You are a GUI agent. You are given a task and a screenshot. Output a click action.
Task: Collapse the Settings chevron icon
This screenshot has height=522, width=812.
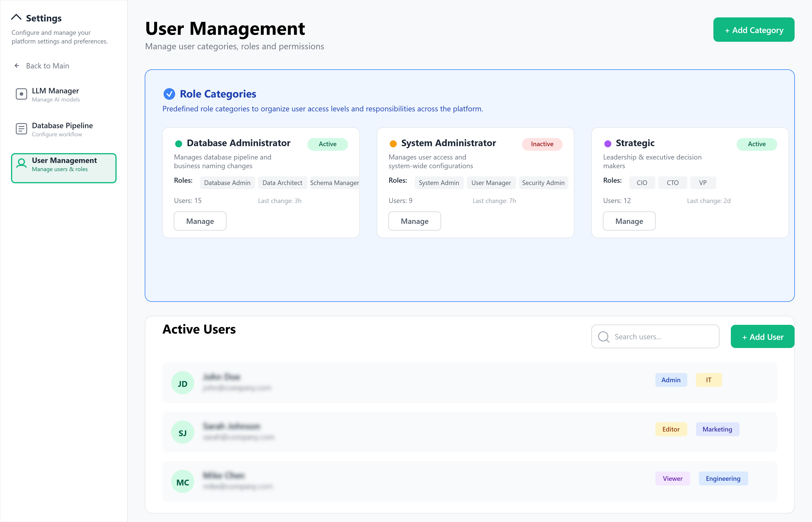pyautogui.click(x=16, y=17)
